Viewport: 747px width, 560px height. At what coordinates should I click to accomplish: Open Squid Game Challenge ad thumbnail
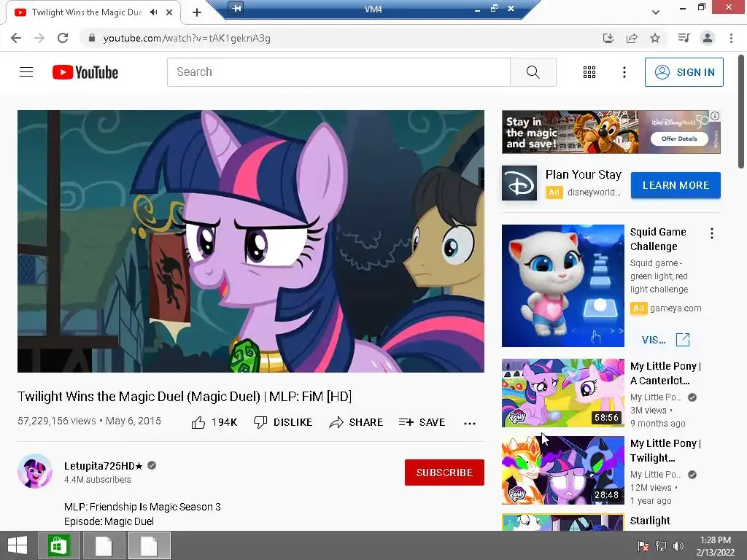562,286
